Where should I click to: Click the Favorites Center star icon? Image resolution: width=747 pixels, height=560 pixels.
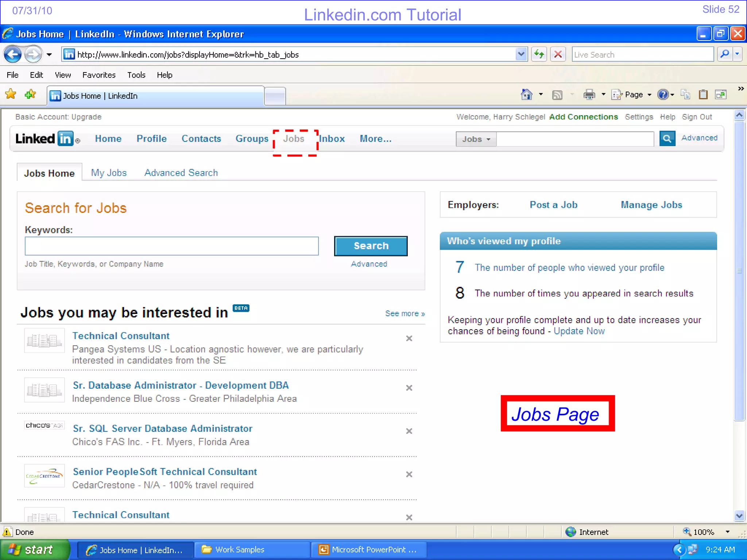tap(11, 94)
